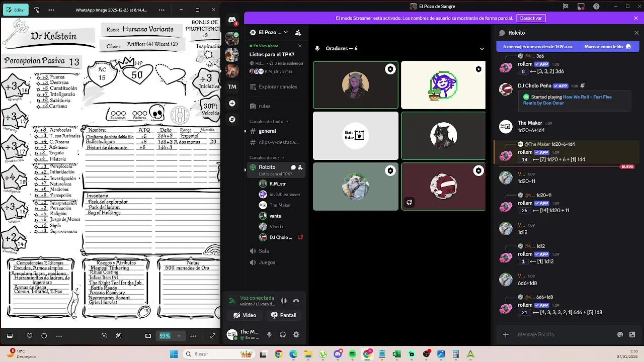Open Discord direct messages home icon
Screen dimensions: 644x362
pos(232,20)
